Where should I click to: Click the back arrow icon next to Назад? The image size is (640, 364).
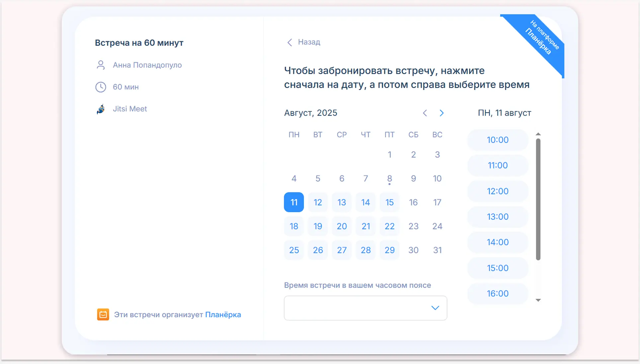(x=289, y=42)
